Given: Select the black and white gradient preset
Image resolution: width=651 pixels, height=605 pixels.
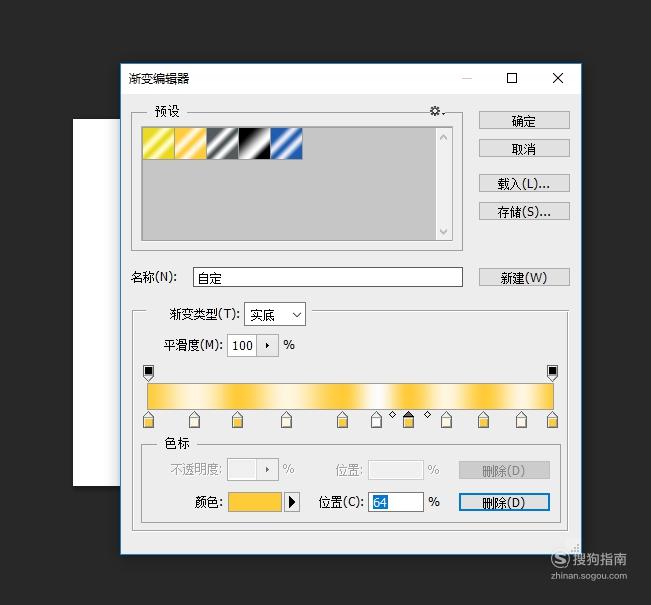Looking at the screenshot, I should click(254, 143).
